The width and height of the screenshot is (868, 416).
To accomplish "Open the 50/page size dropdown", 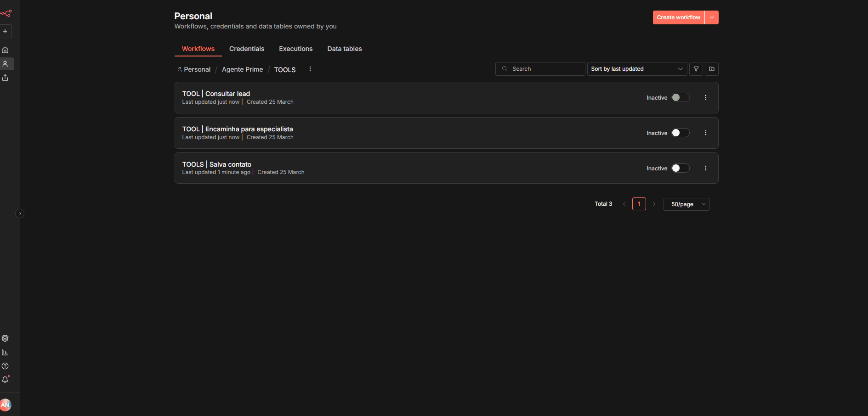I will (686, 204).
